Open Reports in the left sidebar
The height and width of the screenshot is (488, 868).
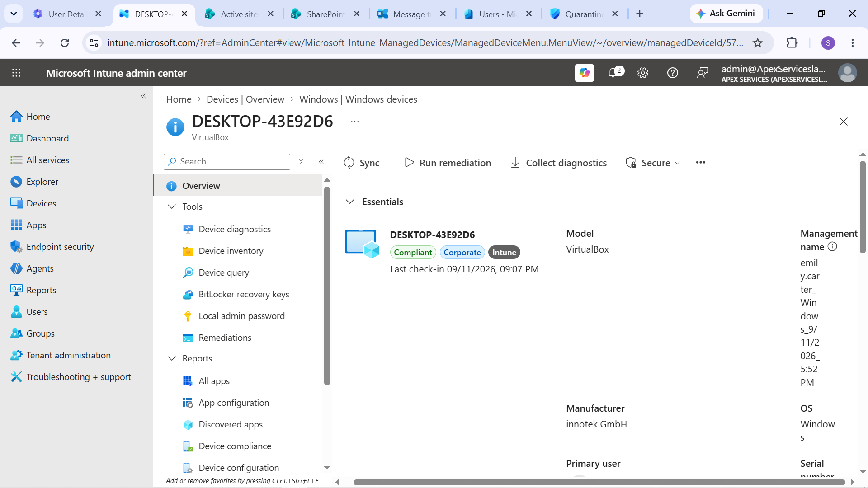click(41, 290)
